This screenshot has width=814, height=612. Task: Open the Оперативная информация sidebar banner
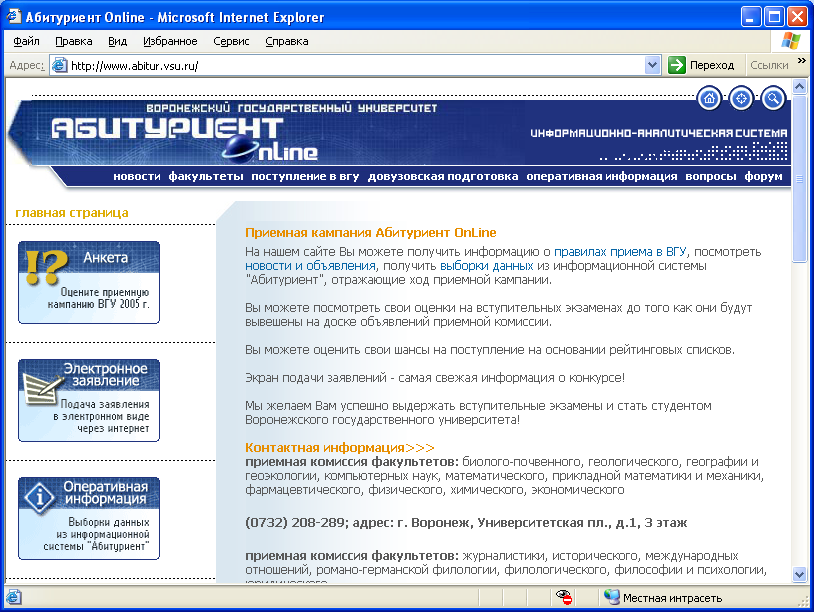pyautogui.click(x=89, y=518)
